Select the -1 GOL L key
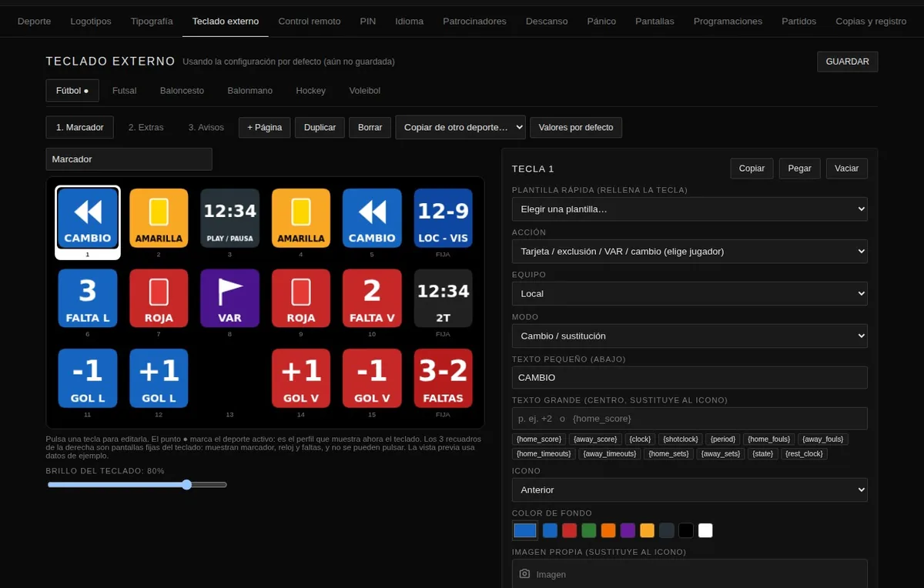 point(88,378)
